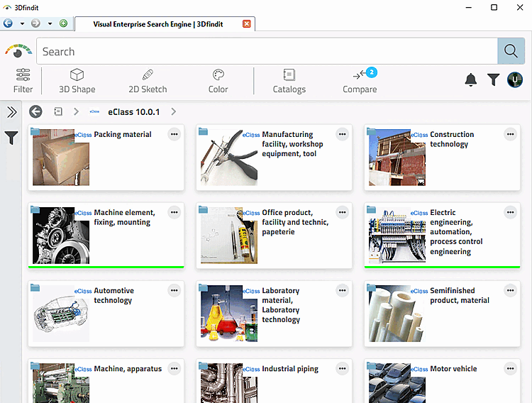The width and height of the screenshot is (532, 403).
Task: Toggle the sidebar funnel filter
Action: pos(11,138)
